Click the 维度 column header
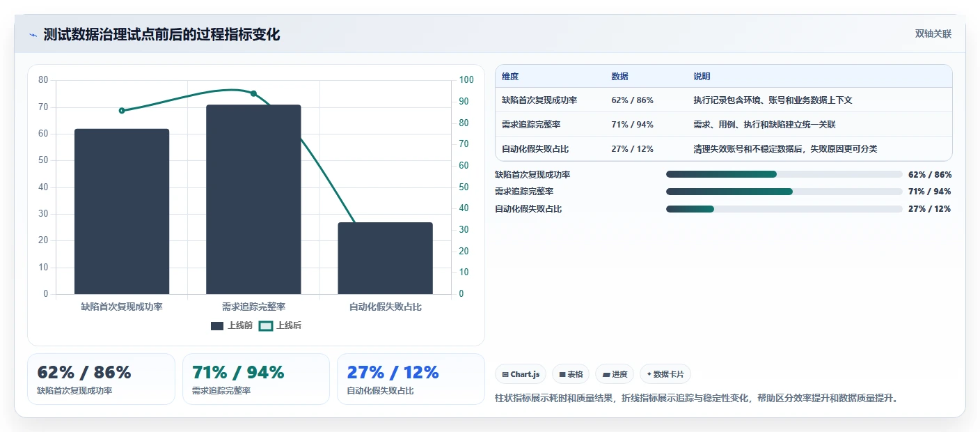980x432 pixels. (510, 77)
